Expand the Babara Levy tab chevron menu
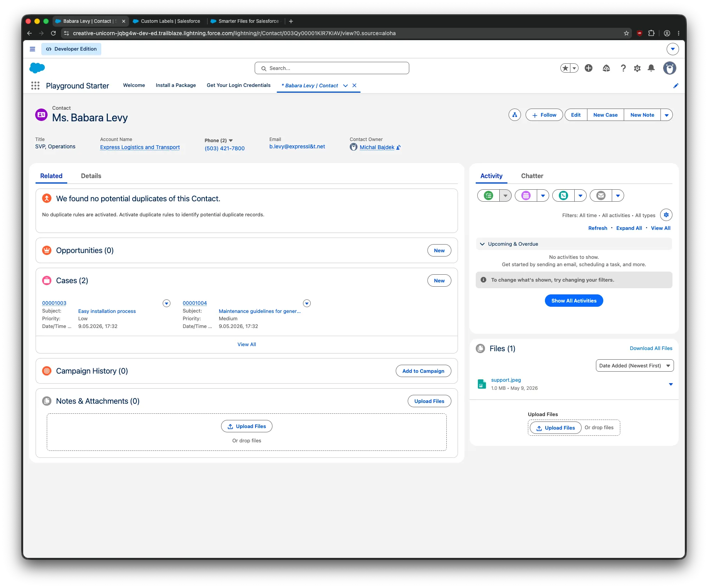 [345, 86]
